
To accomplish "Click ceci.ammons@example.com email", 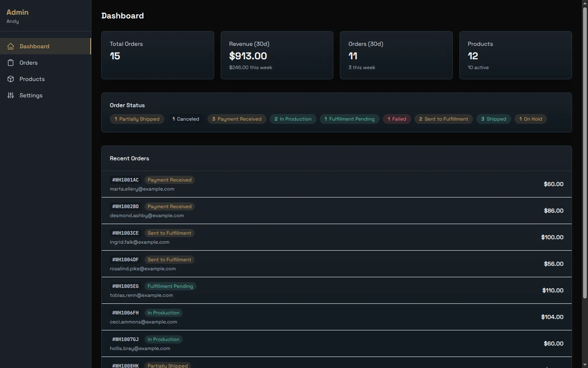I will 143,322.
